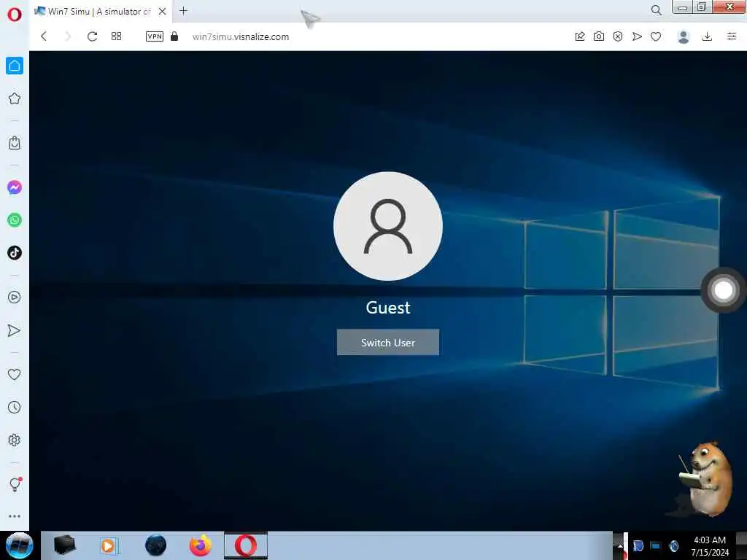Open the three-dots sidebar setup
This screenshot has height=560, width=747.
15,516
